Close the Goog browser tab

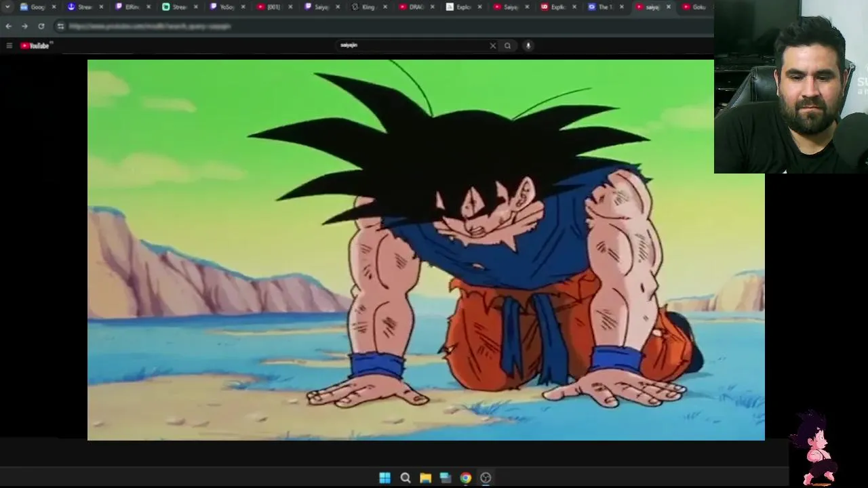(x=54, y=7)
